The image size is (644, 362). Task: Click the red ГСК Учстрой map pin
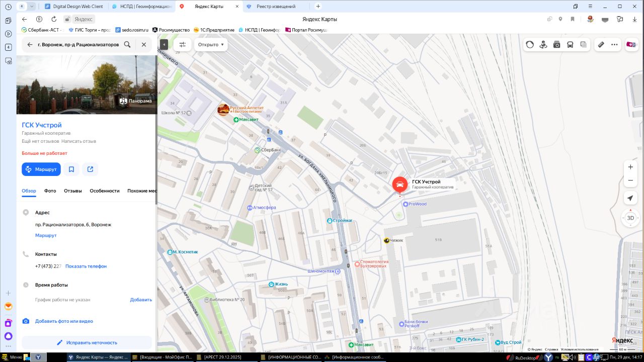tap(400, 186)
